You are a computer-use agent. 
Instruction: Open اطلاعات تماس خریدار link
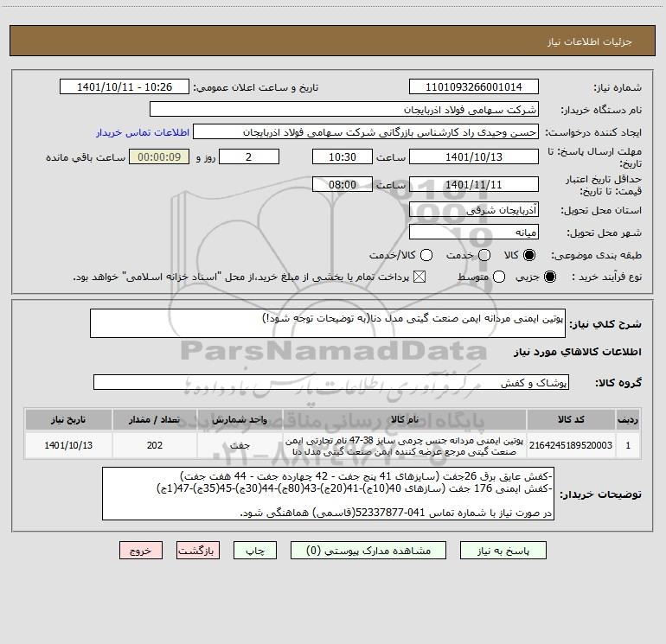click(143, 132)
